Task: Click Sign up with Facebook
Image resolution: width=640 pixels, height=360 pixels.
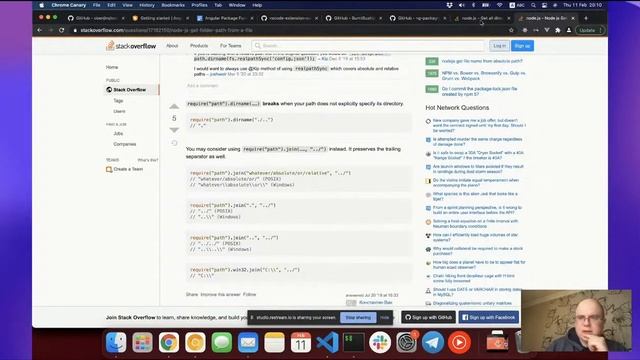Action: 489,317
